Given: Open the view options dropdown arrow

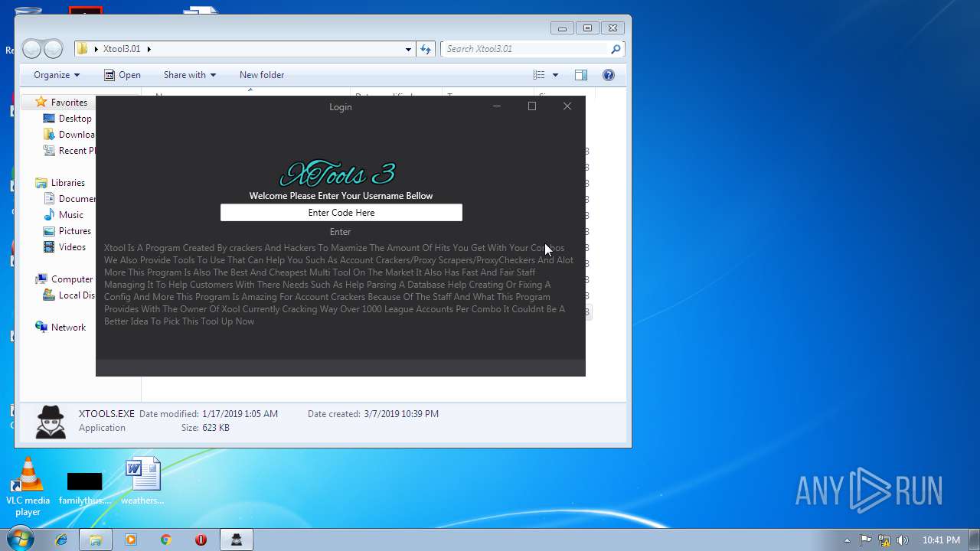Looking at the screenshot, I should coord(555,75).
